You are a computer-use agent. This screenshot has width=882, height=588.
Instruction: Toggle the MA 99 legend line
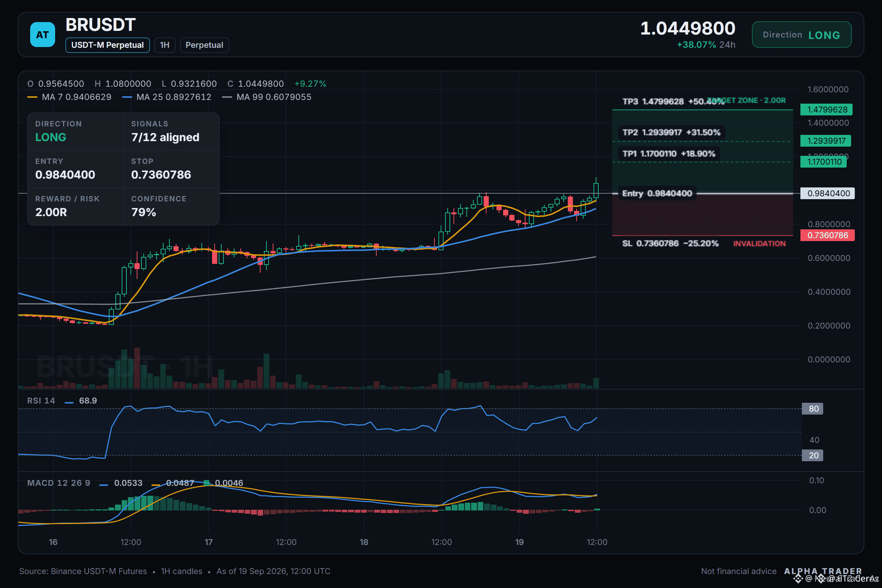227,97
